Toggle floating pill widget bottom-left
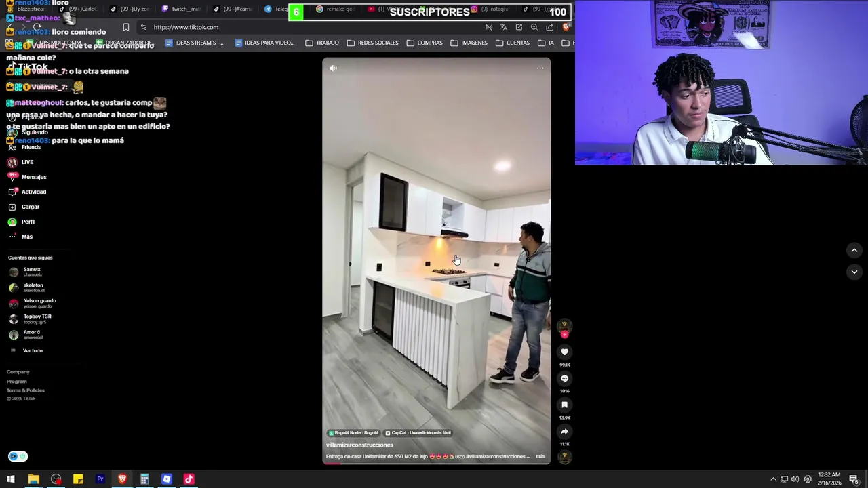The image size is (868, 488). pyautogui.click(x=18, y=456)
